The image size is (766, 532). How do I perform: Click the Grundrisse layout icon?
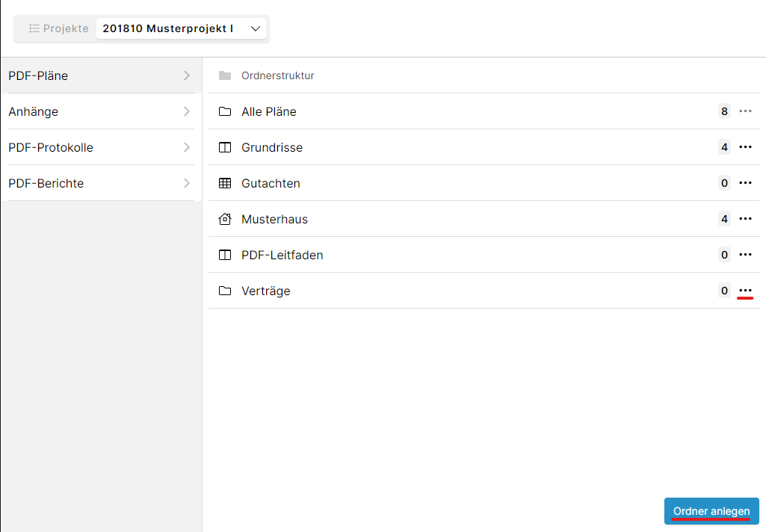tap(225, 147)
